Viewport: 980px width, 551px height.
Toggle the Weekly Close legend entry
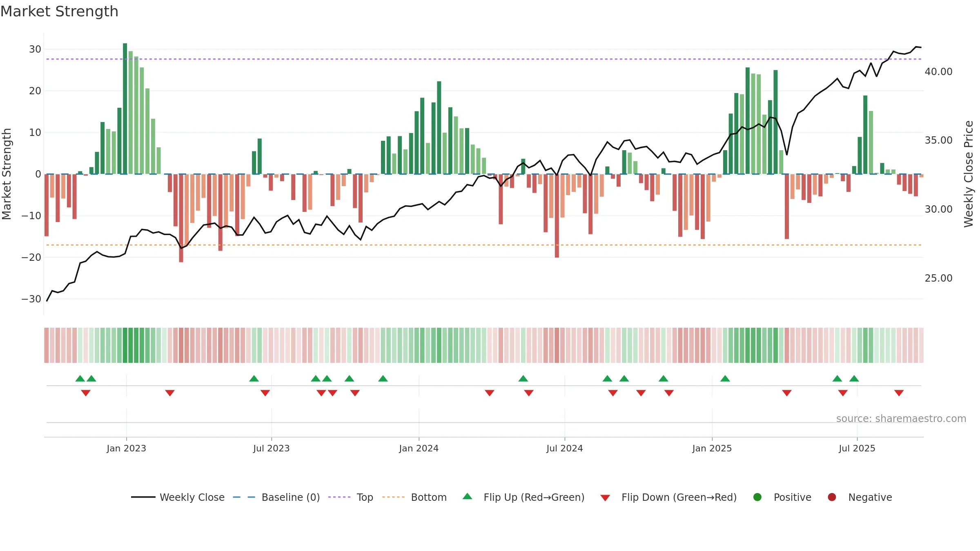click(x=178, y=497)
